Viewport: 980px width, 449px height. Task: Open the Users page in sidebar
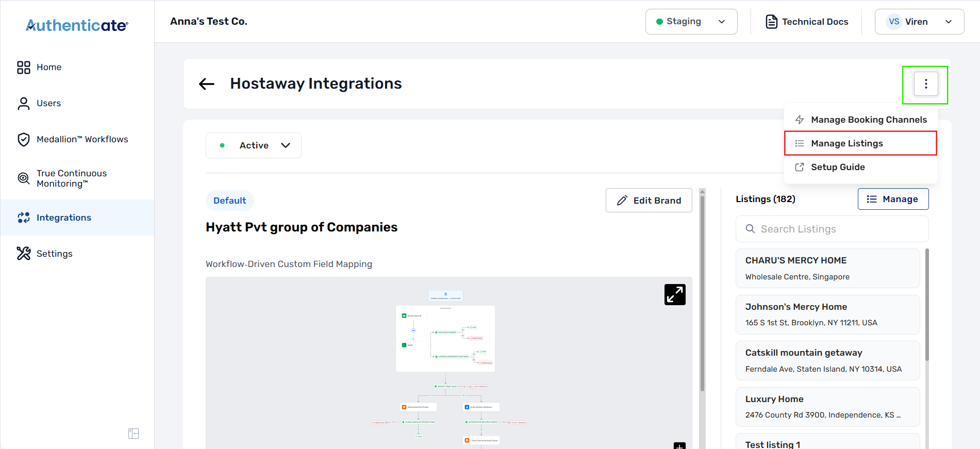[77, 103]
